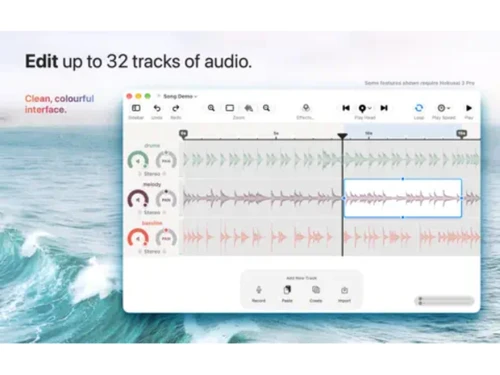
Task: Click the black playhead triangle on the ruler
Action: [342, 136]
